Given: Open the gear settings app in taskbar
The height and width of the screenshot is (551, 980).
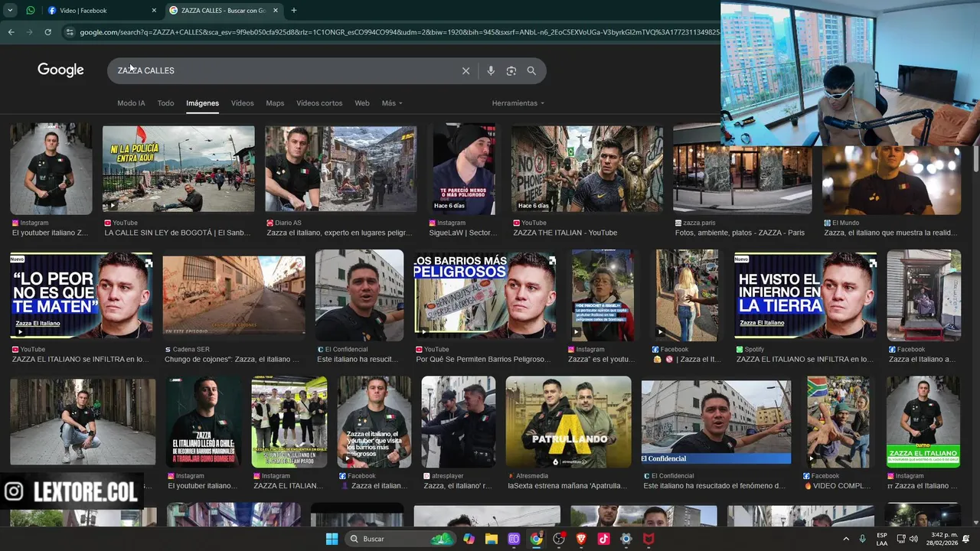Looking at the screenshot, I should (626, 539).
